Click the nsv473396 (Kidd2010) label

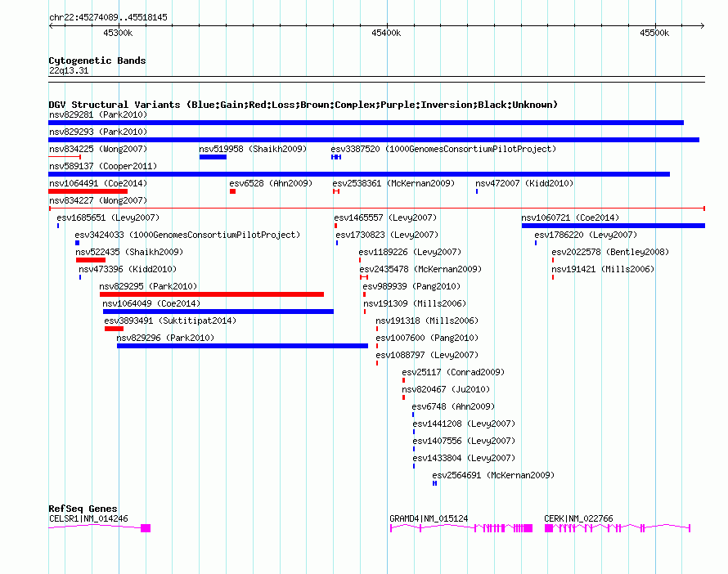point(128,269)
